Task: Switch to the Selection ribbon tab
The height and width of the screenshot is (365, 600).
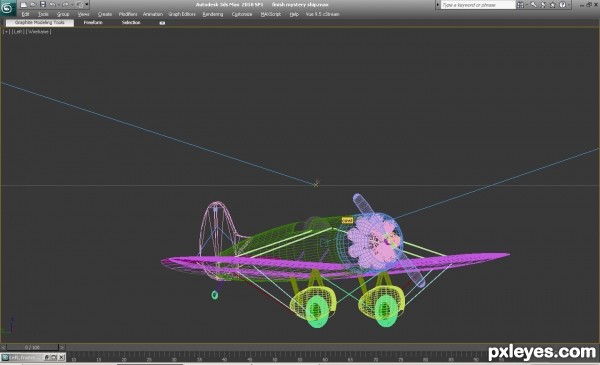Action: coord(131,23)
